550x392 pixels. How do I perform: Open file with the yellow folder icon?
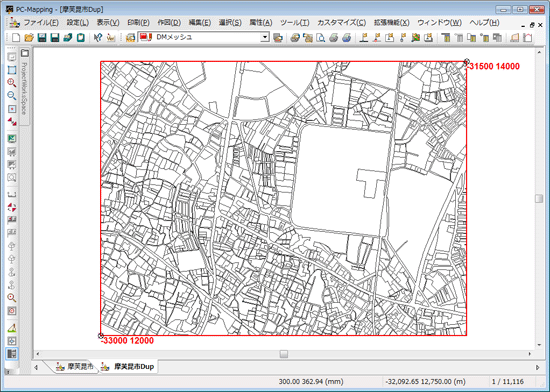(29, 38)
